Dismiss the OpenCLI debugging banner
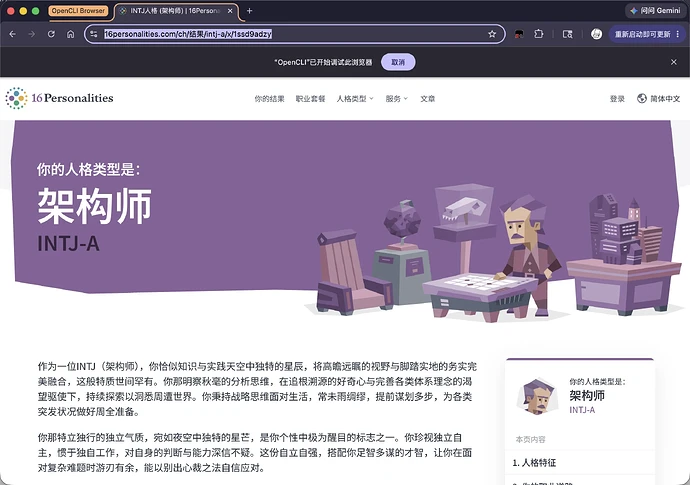The height and width of the screenshot is (485, 690). 674,62
